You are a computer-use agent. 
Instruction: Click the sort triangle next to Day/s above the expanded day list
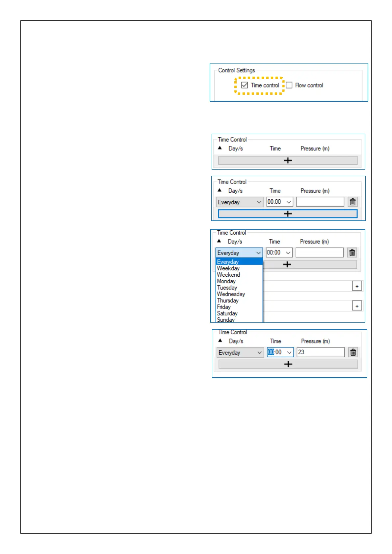[219, 241]
